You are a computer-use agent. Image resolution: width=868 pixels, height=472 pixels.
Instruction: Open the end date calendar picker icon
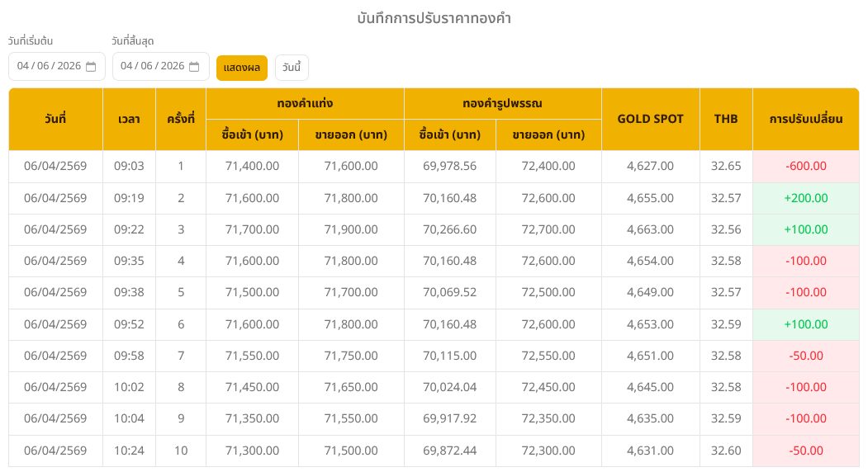tap(194, 67)
